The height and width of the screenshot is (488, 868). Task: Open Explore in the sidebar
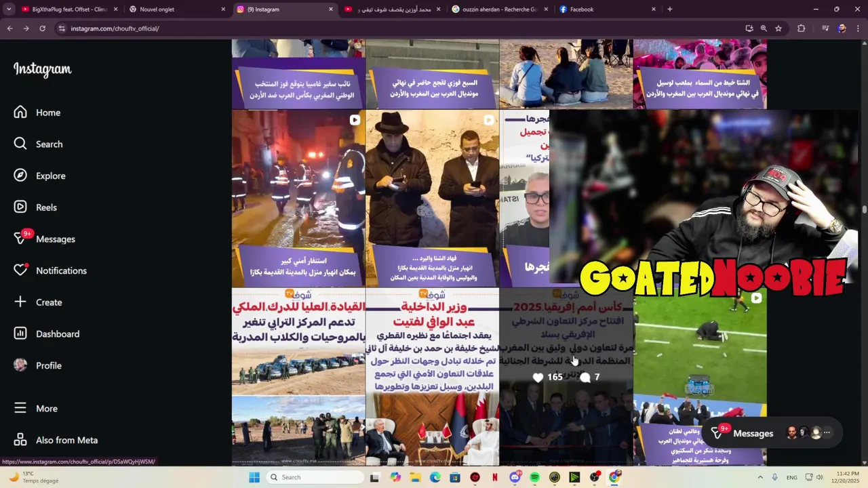tap(41, 176)
